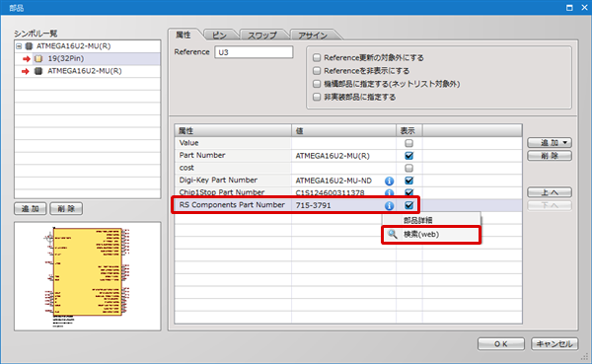
Task: Select RS Components Part Number attribute name
Action: (232, 204)
